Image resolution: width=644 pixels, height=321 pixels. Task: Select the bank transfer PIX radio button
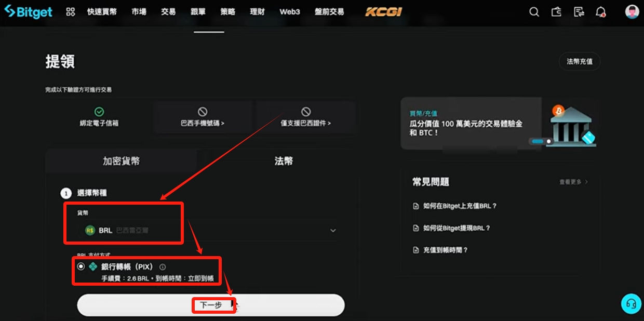pos(81,266)
